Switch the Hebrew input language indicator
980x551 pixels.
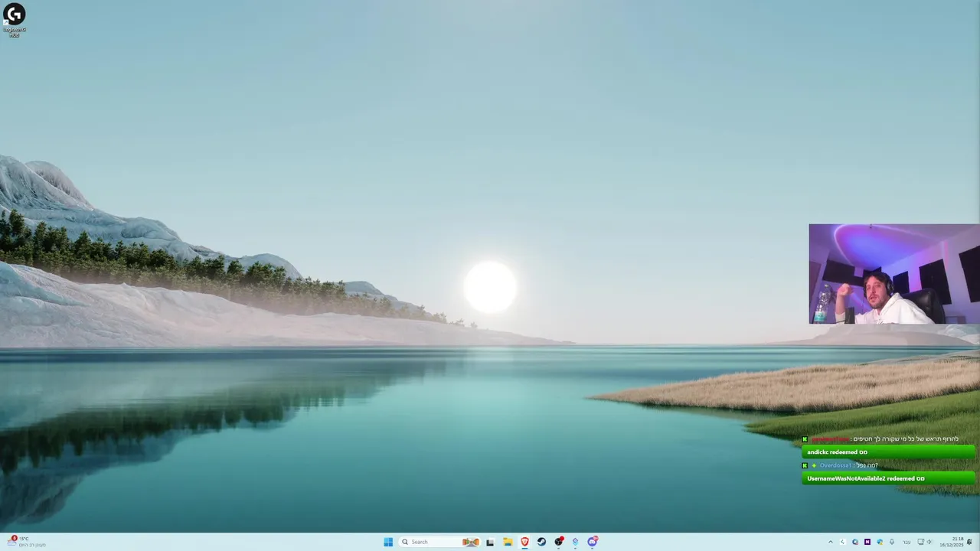[x=906, y=542]
